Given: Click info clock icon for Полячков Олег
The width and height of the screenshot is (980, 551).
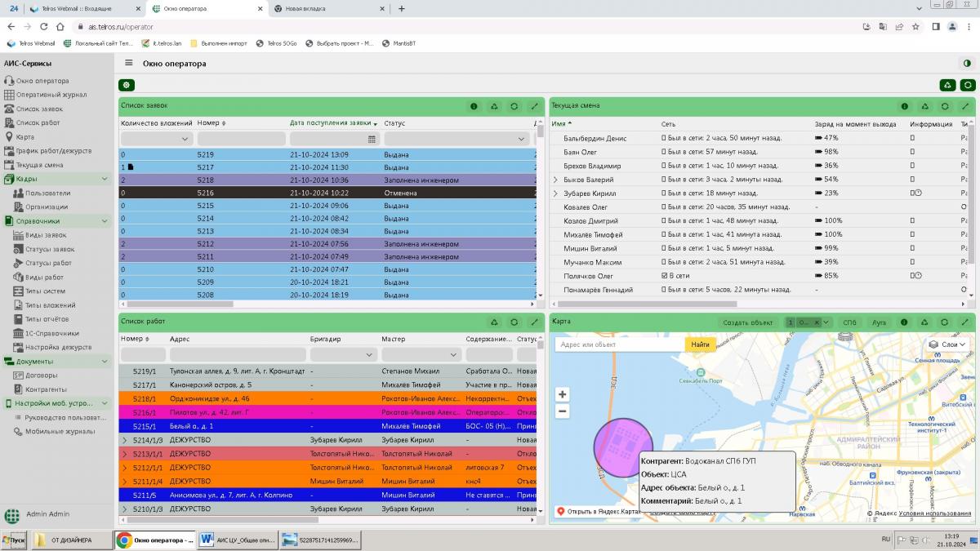Looking at the screenshot, I should point(918,276).
